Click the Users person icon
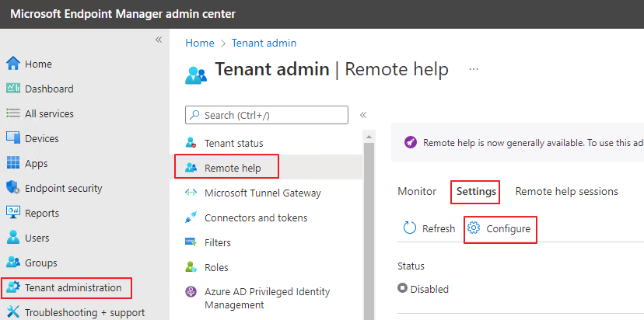Screen dimensions: 644x320 pyautogui.click(x=13, y=238)
